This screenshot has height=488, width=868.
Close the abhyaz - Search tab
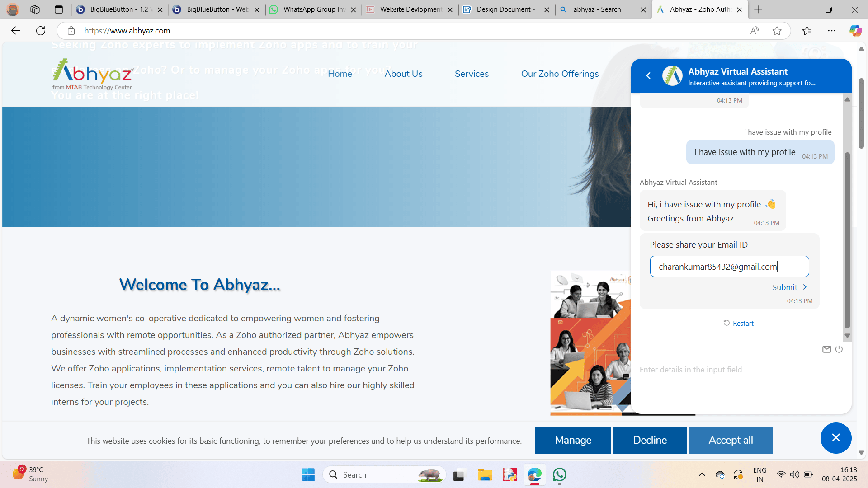point(643,9)
